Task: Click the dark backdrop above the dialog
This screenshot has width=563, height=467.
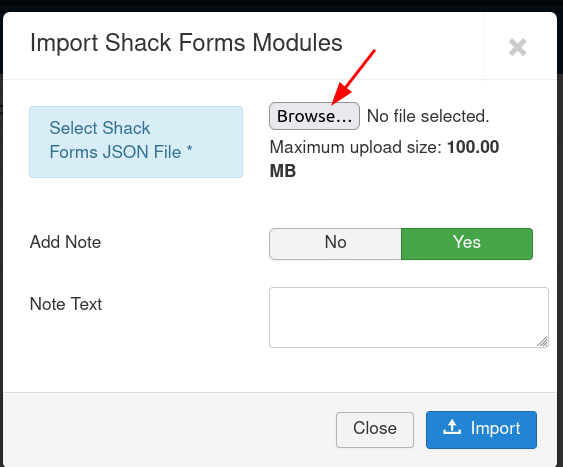Action: 280,5
